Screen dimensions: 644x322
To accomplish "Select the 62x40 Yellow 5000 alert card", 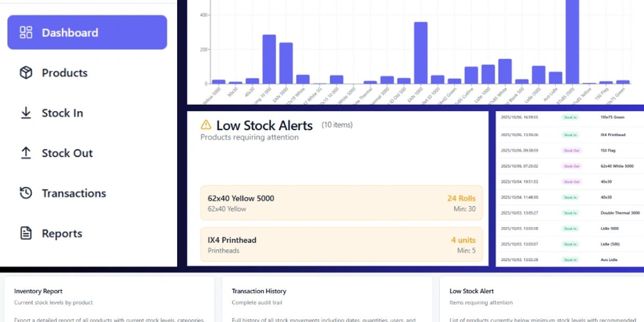I will pos(341,203).
